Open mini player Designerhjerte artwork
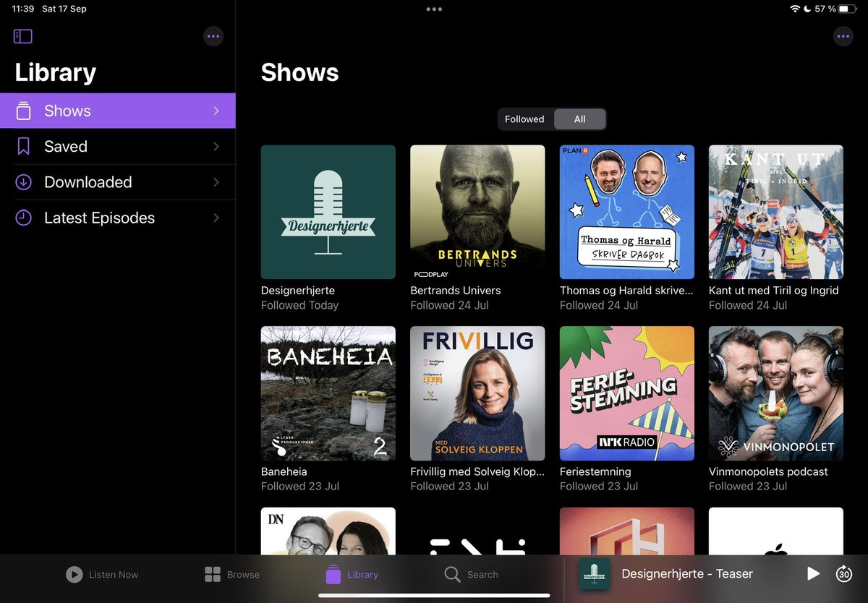This screenshot has height=603, width=868. pyautogui.click(x=594, y=573)
